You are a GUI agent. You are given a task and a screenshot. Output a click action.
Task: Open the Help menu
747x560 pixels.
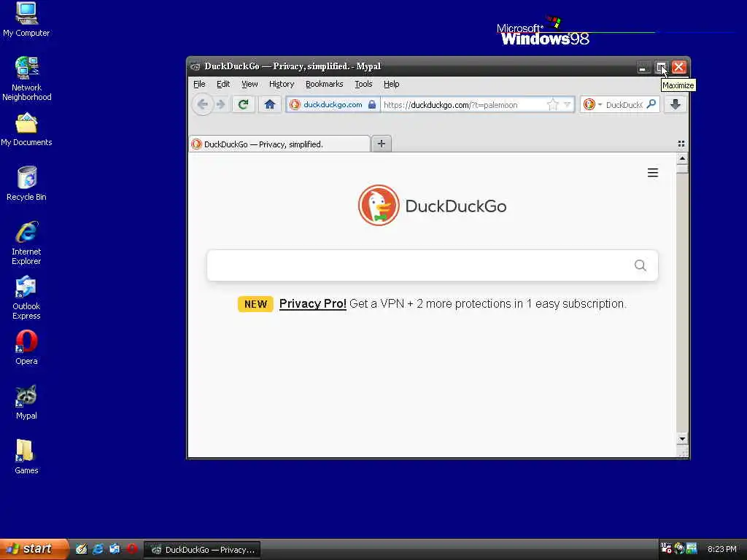[392, 84]
